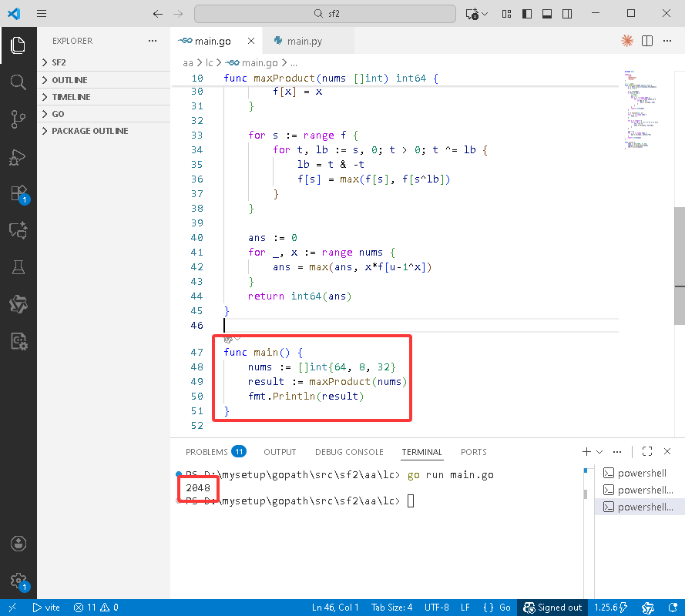Open Extensions view with update badge

click(19, 193)
